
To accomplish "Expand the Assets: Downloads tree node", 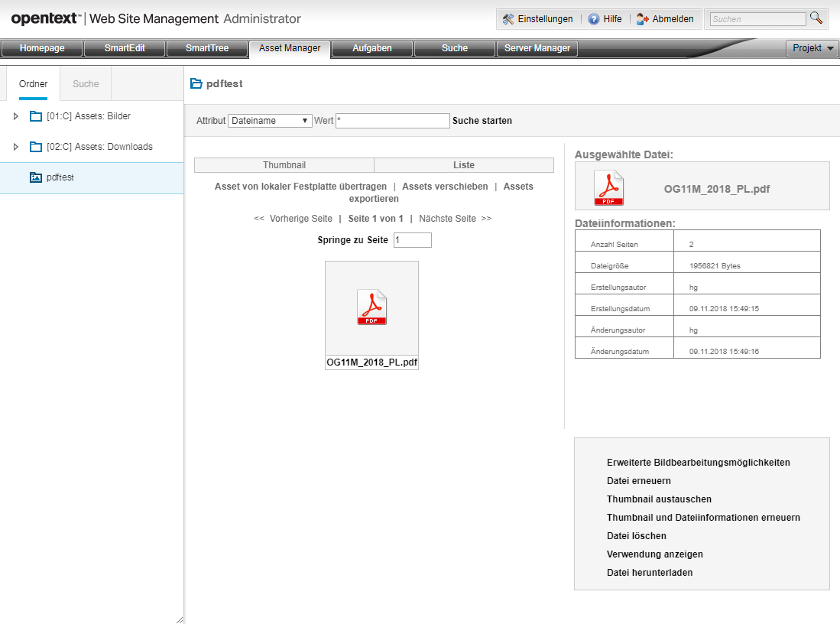I will point(15,147).
